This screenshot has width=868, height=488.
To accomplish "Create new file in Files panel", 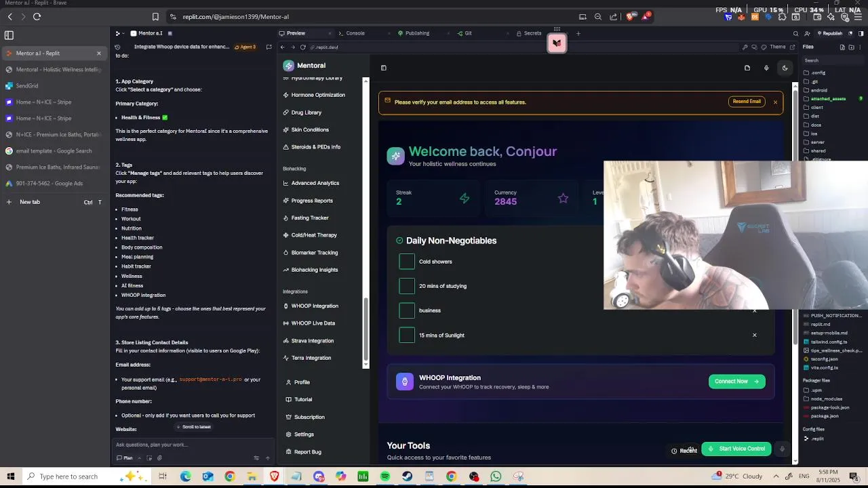I will (x=842, y=47).
